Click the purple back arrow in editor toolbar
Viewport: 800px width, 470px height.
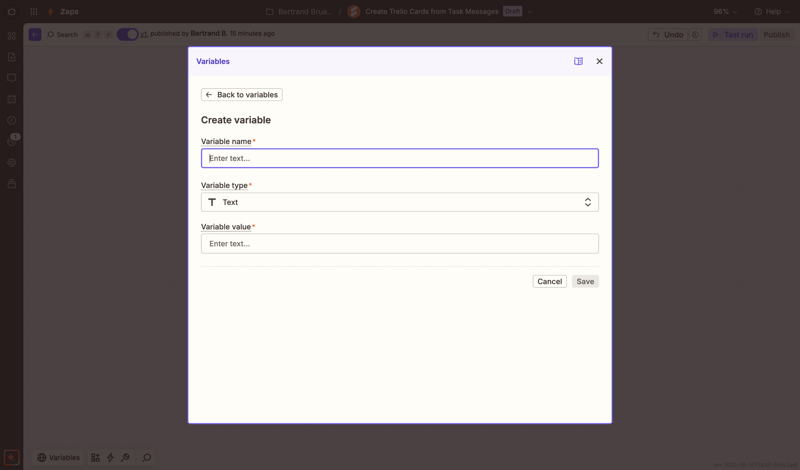tap(35, 34)
